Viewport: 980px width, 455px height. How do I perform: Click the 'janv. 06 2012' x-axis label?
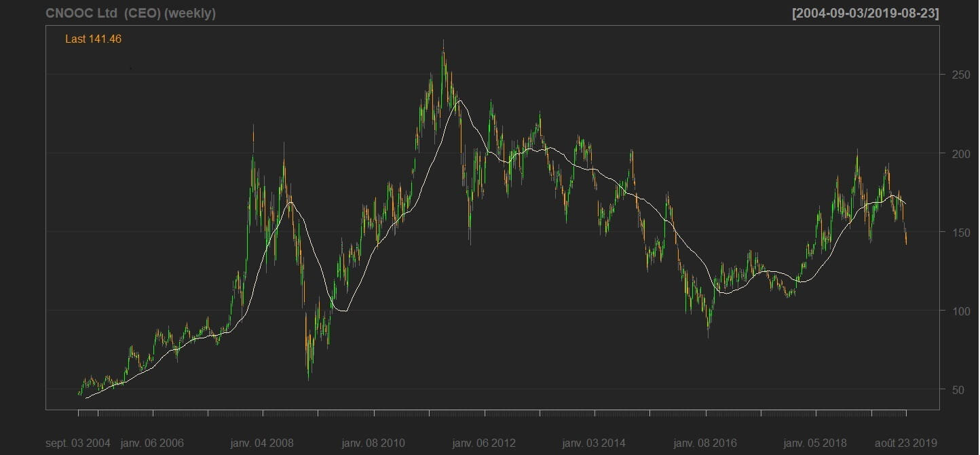tap(484, 443)
